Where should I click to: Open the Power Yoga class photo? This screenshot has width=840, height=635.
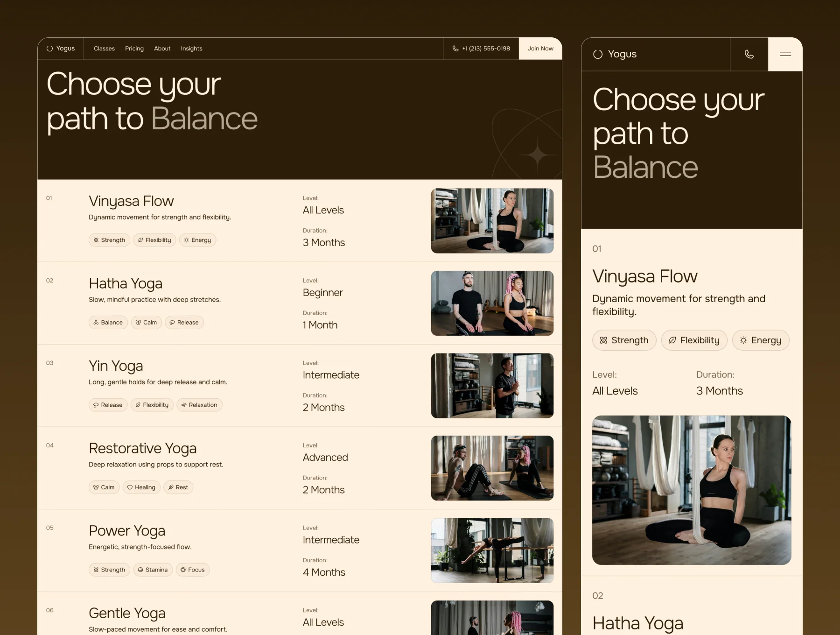pos(492,550)
